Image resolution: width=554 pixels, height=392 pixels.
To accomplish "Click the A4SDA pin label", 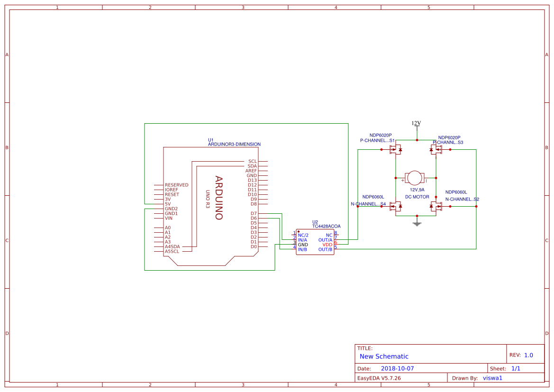I will [173, 247].
